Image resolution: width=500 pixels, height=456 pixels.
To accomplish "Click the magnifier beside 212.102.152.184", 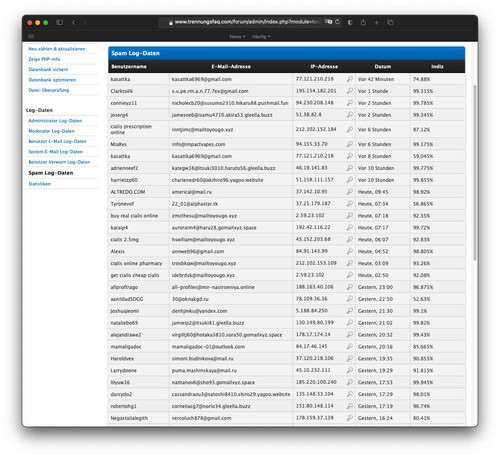I will [x=350, y=129].
